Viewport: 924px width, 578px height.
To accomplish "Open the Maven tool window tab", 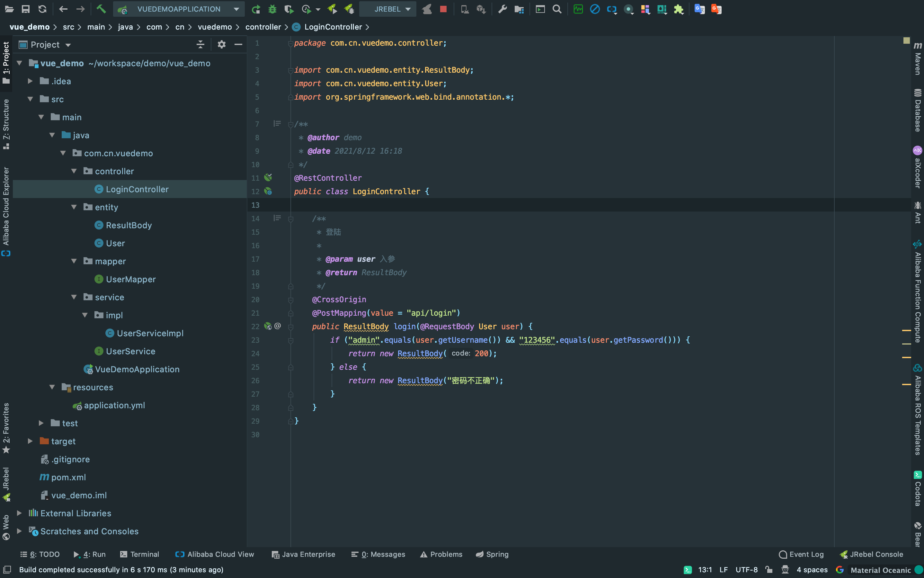I will (x=918, y=59).
